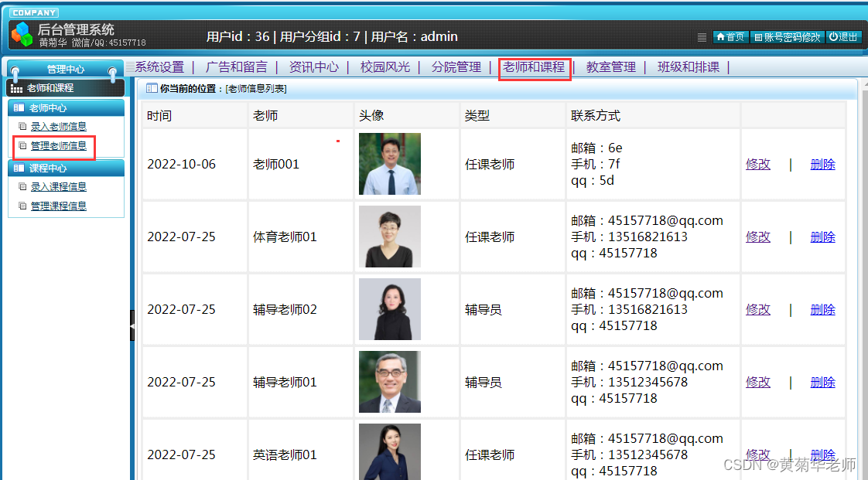The image size is (868, 480).
Task: Click 修改 for 辅导老师01
Action: pos(758,382)
